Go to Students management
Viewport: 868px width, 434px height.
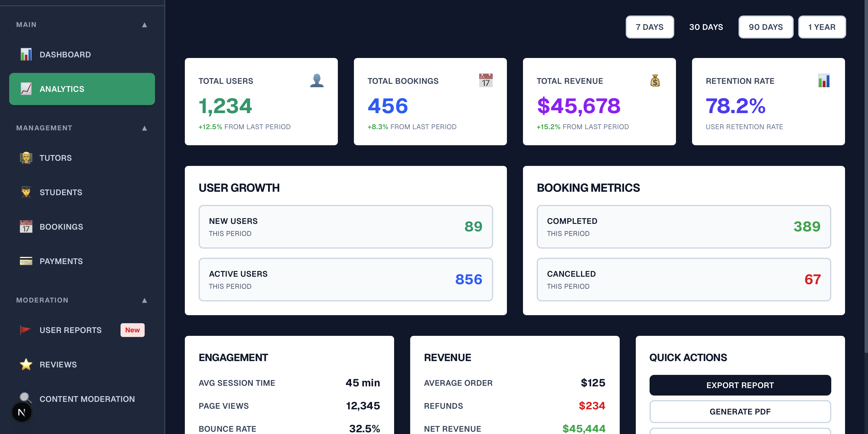click(x=82, y=192)
